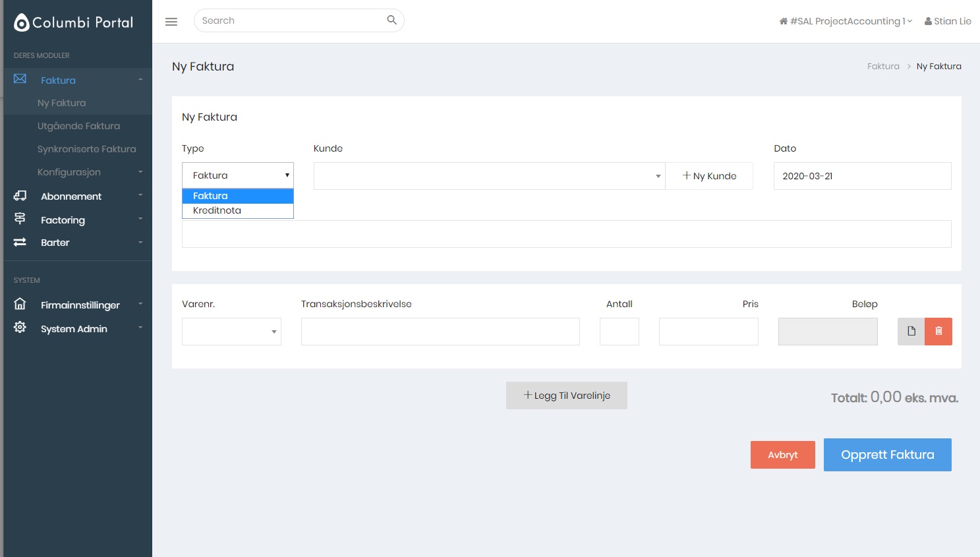
Task: Select Faktura option in Type list
Action: coord(238,196)
